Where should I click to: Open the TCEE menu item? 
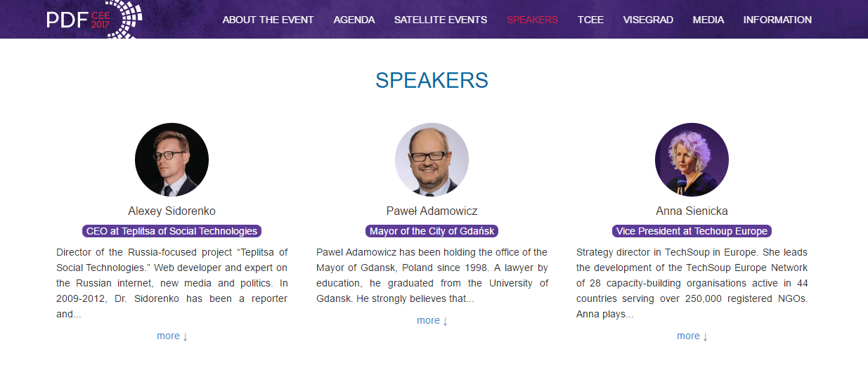pos(590,20)
